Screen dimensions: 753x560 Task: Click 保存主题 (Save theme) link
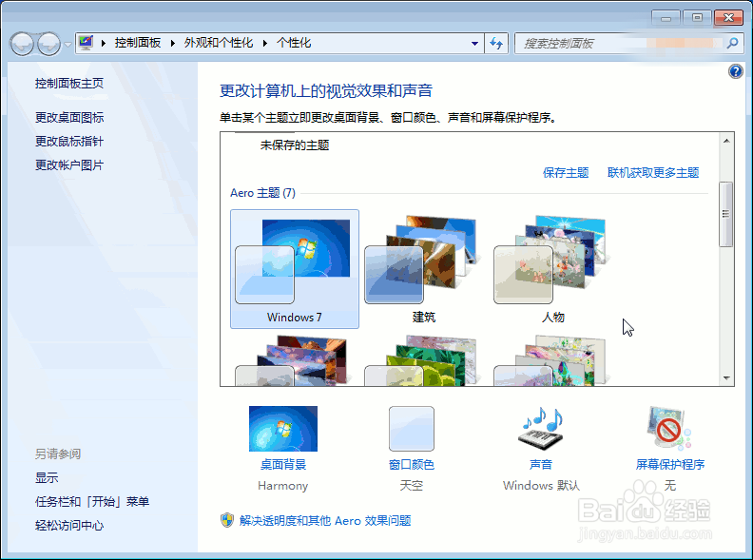[566, 173]
